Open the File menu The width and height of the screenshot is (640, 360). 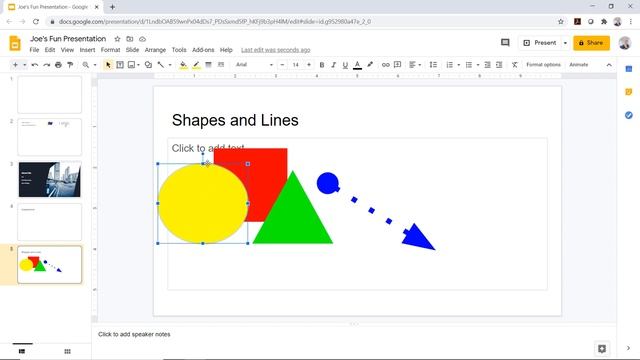(34, 50)
